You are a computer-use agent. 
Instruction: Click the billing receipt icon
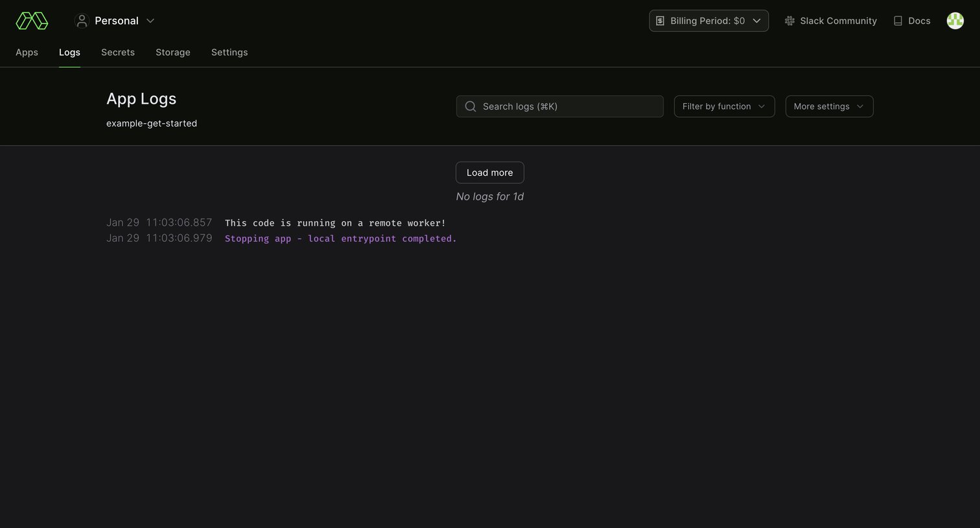(x=660, y=21)
